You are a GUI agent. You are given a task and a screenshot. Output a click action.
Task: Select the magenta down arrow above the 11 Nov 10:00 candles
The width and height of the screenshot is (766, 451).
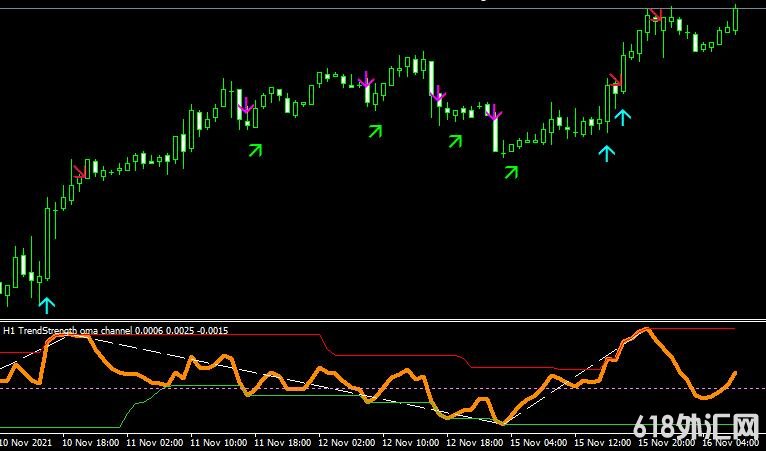point(246,106)
